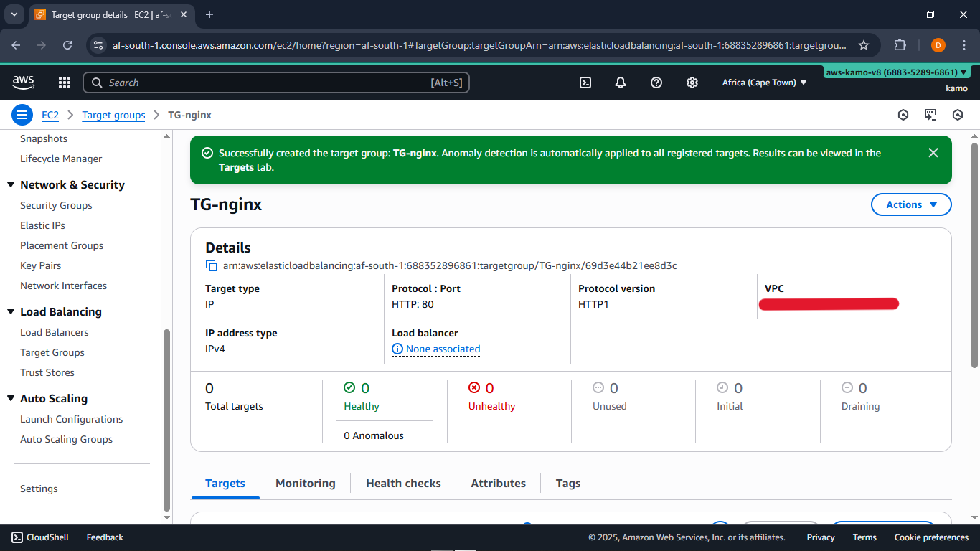Image resolution: width=980 pixels, height=551 pixels.
Task: Collapse the Auto Scaling section
Action: pyautogui.click(x=11, y=399)
